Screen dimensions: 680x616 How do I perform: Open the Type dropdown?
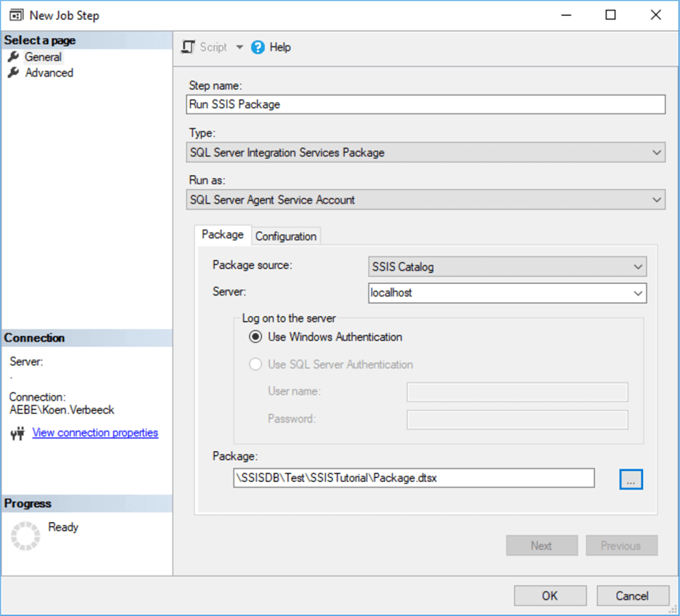pos(425,152)
